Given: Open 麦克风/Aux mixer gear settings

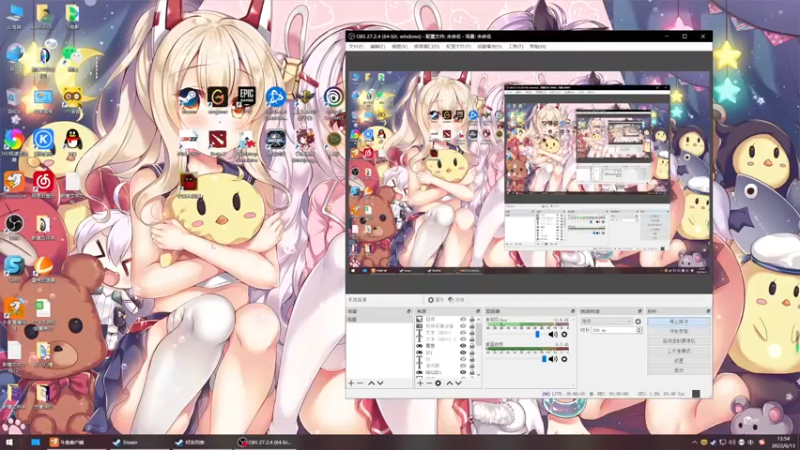Looking at the screenshot, I should pyautogui.click(x=564, y=335).
